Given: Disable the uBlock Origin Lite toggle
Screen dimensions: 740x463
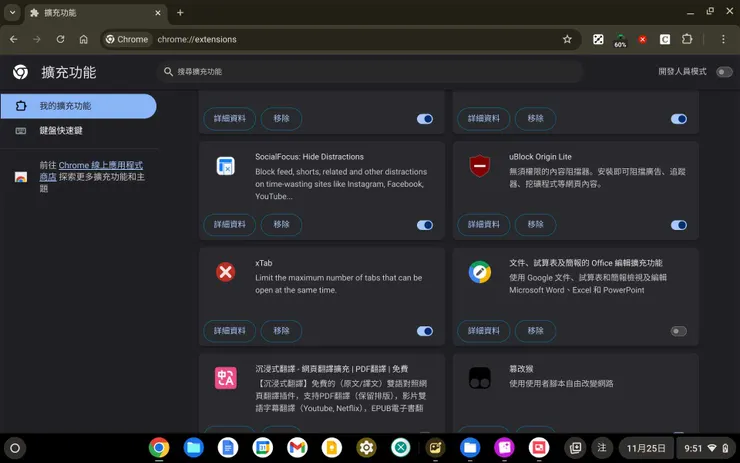Looking at the screenshot, I should [679, 225].
